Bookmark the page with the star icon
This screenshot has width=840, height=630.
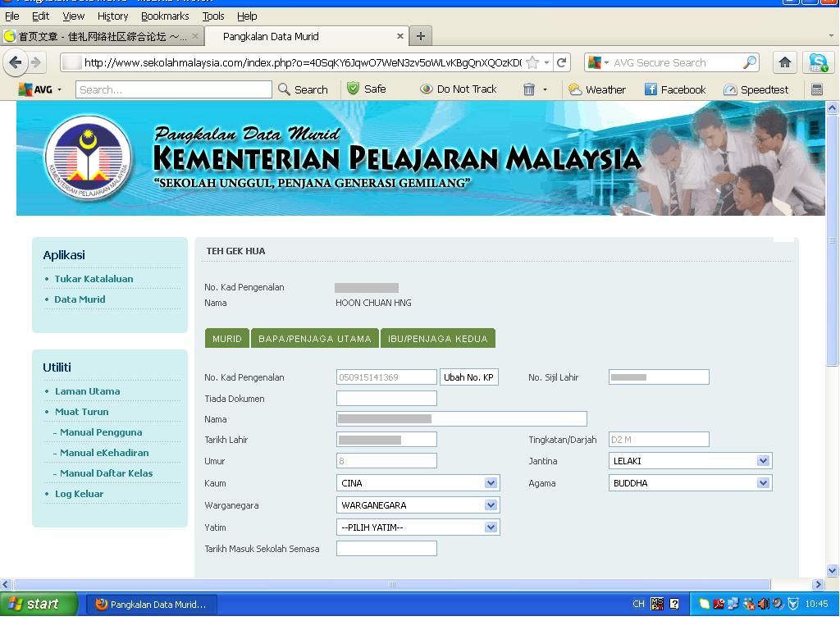click(532, 62)
